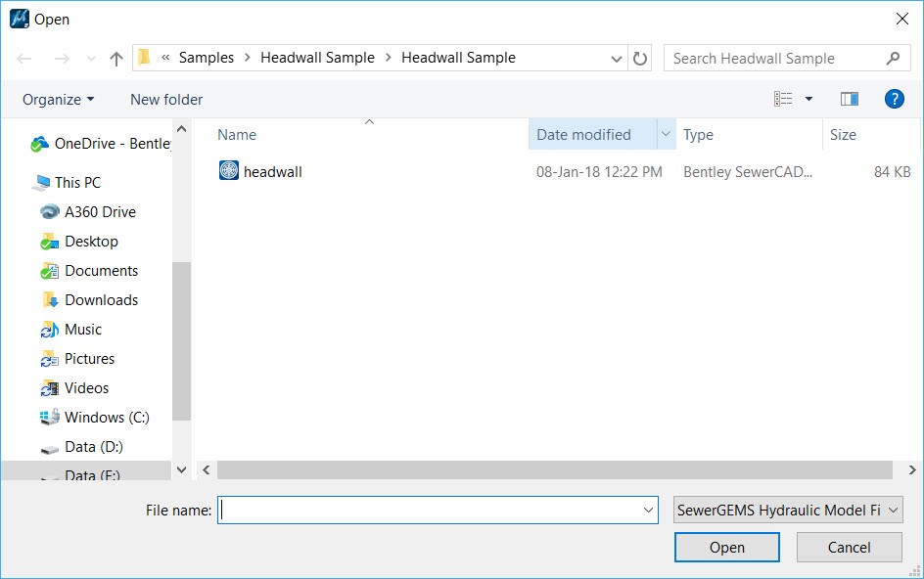Click the horizontal scrollbar in file list
Screen dimensions: 924x579
[x=553, y=470]
